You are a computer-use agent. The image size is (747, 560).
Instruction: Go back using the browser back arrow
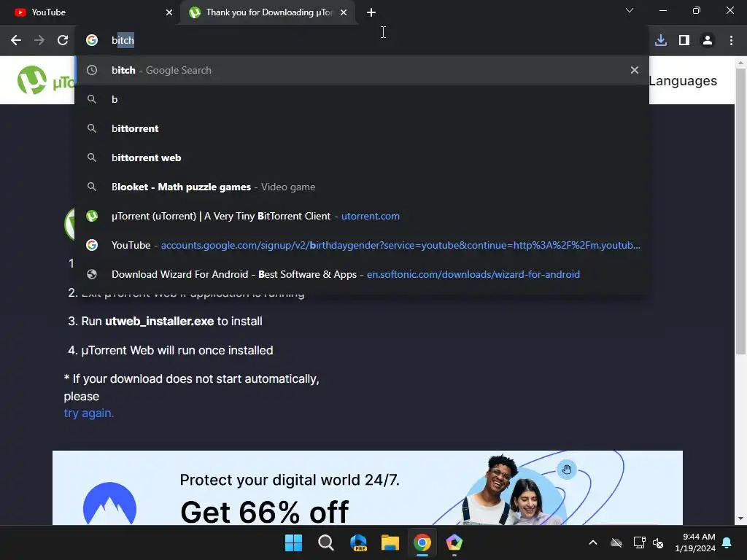pos(16,41)
